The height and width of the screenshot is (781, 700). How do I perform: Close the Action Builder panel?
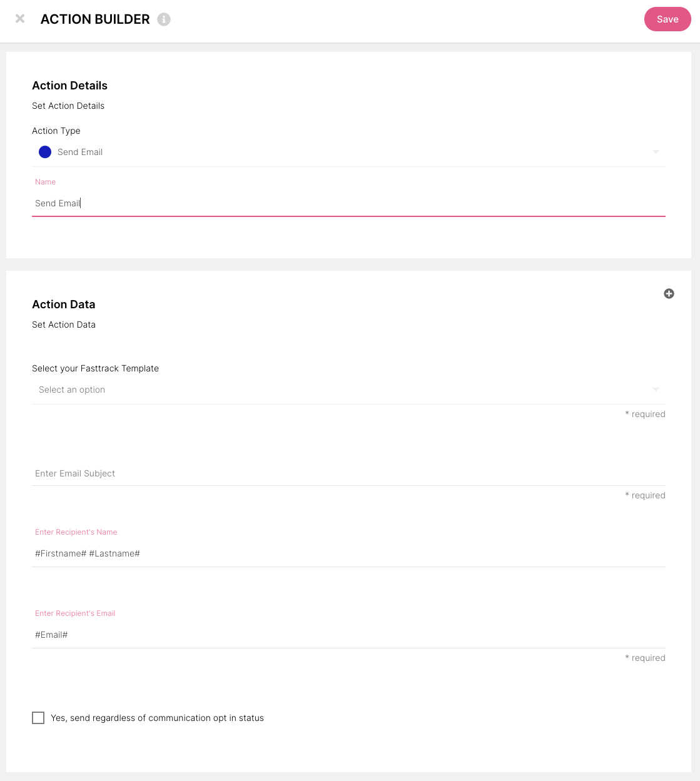point(20,19)
